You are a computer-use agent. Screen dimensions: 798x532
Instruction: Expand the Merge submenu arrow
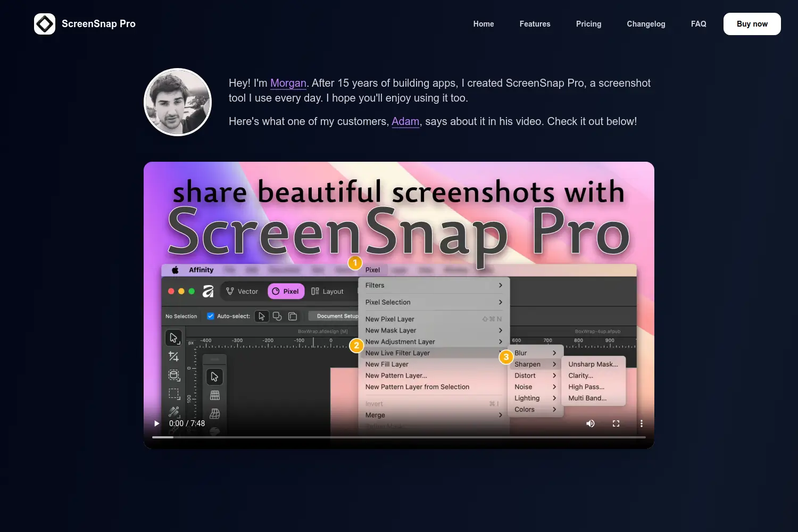tap(501, 415)
